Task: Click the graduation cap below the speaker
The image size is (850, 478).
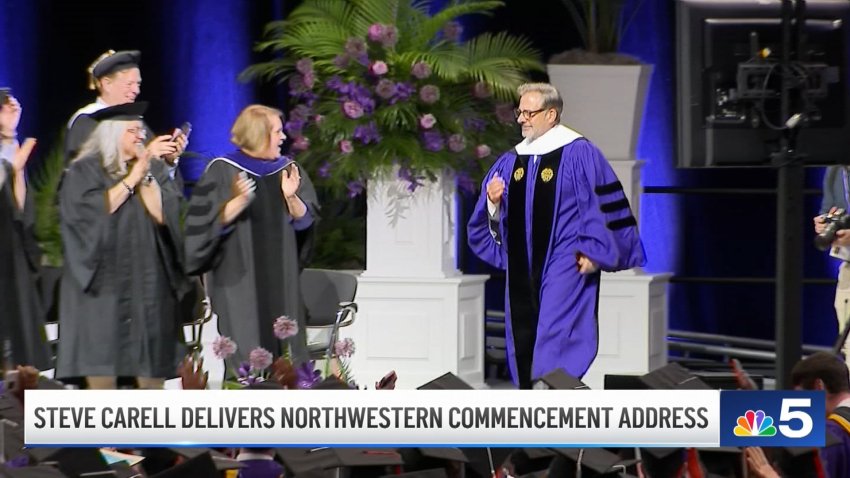Action: tap(559, 380)
